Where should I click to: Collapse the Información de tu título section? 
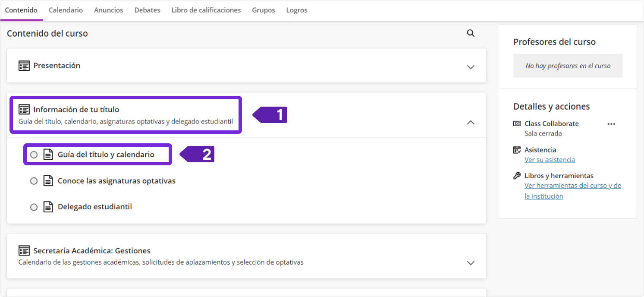(471, 123)
